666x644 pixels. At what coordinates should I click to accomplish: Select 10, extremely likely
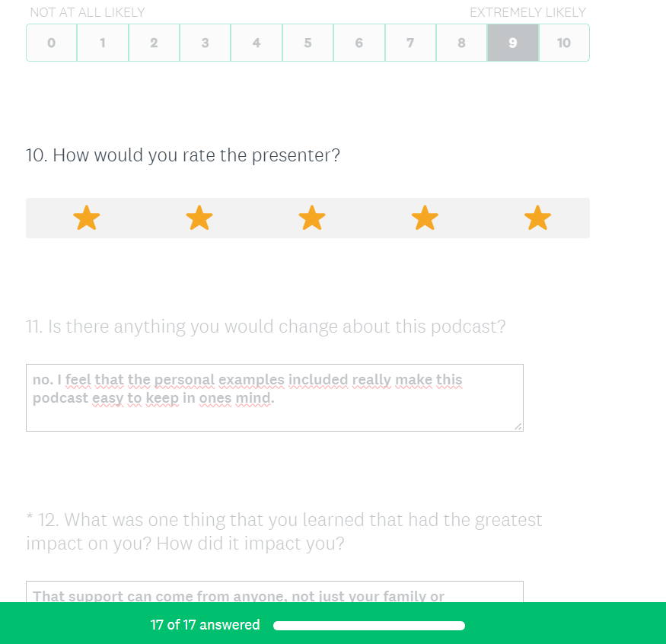(564, 43)
